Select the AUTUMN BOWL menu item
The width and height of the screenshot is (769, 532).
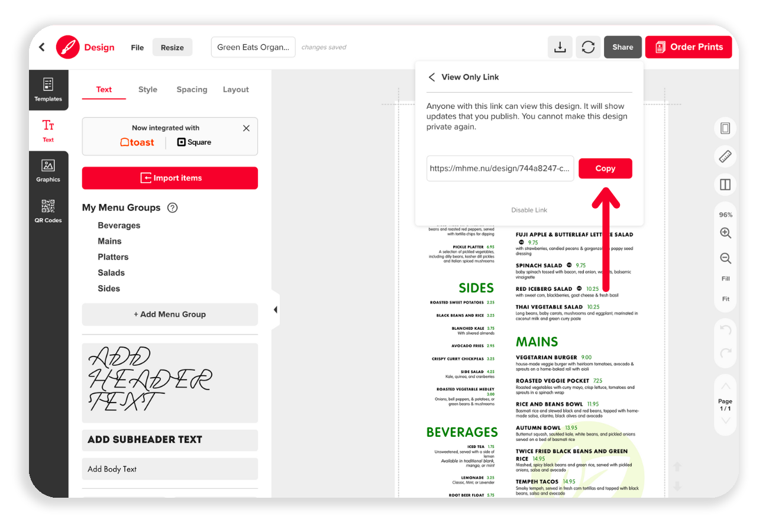click(538, 428)
